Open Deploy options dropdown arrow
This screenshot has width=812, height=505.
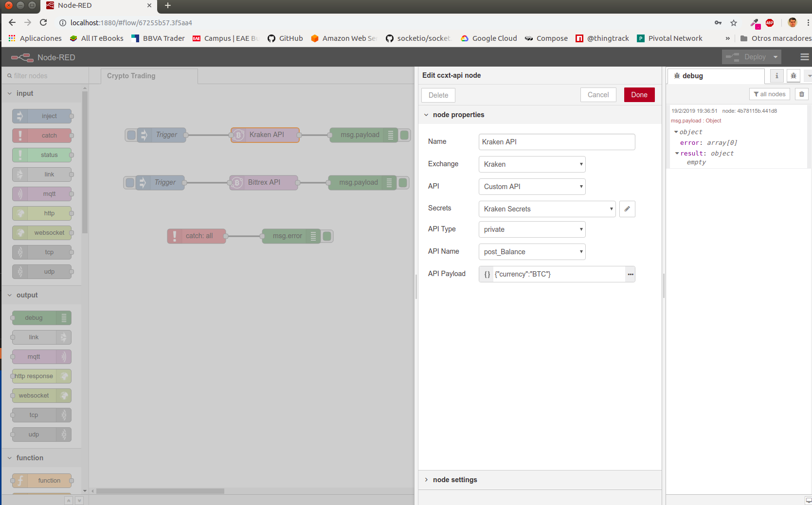[776, 57]
